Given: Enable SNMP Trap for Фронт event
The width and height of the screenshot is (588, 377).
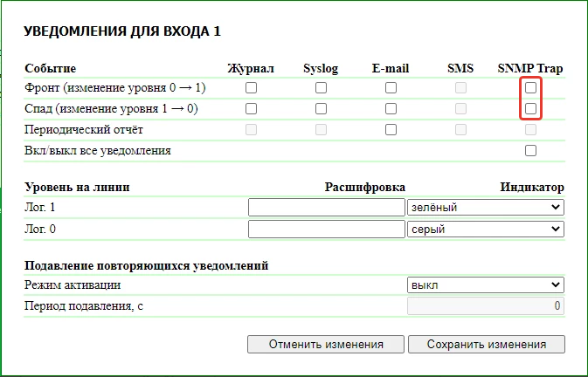Looking at the screenshot, I should pos(530,88).
